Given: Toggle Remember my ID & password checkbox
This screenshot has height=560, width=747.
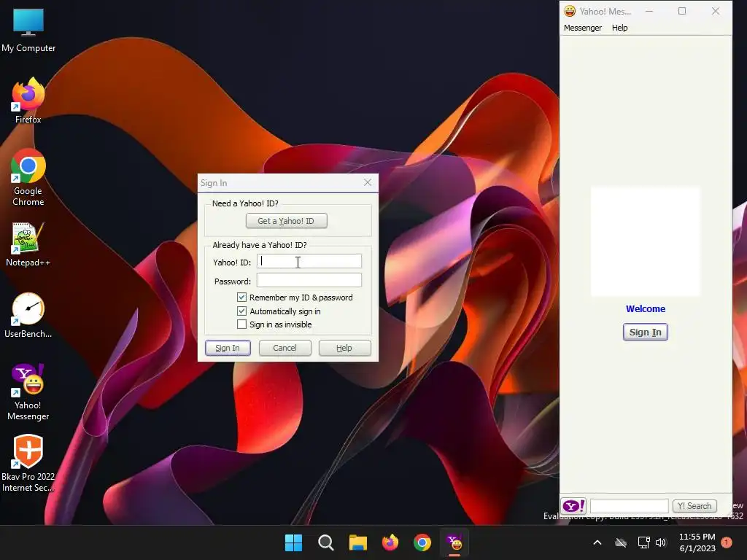Looking at the screenshot, I should pyautogui.click(x=242, y=297).
